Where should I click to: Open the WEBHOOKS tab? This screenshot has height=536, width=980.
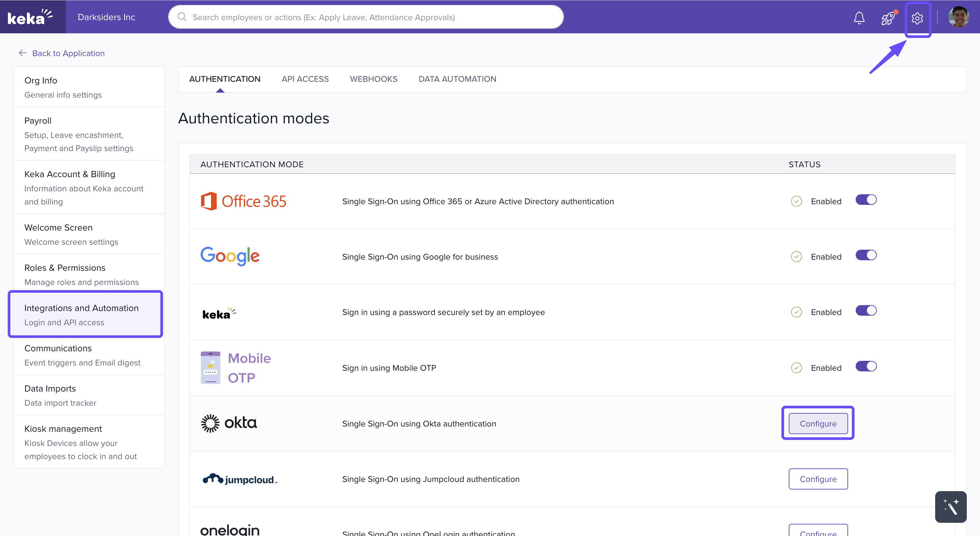point(373,79)
